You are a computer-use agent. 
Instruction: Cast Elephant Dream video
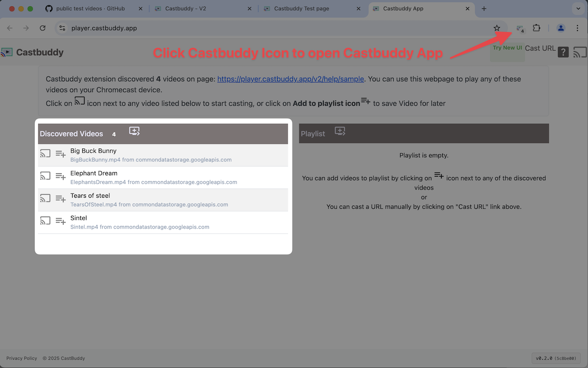coord(45,176)
